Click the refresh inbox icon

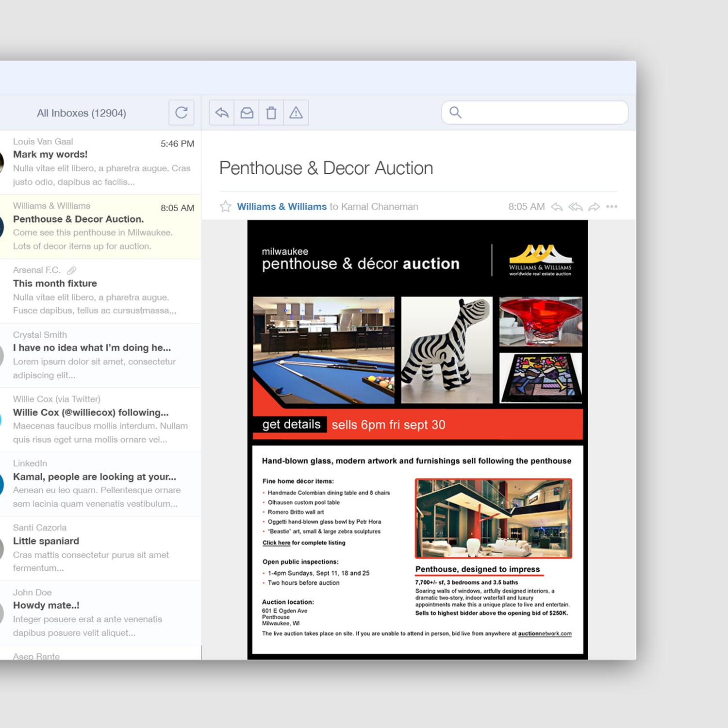(x=182, y=113)
